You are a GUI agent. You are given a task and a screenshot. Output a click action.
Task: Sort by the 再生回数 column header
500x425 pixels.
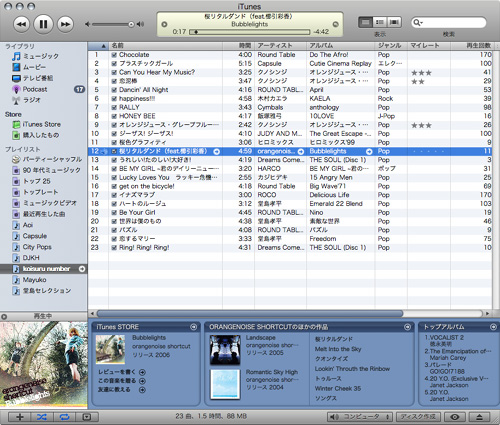[x=471, y=46]
